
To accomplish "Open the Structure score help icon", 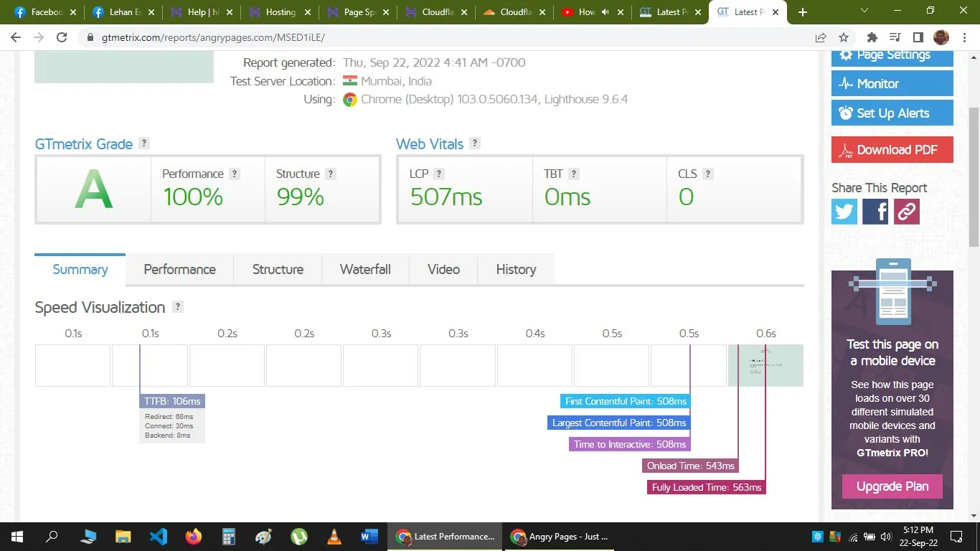I will pyautogui.click(x=330, y=174).
